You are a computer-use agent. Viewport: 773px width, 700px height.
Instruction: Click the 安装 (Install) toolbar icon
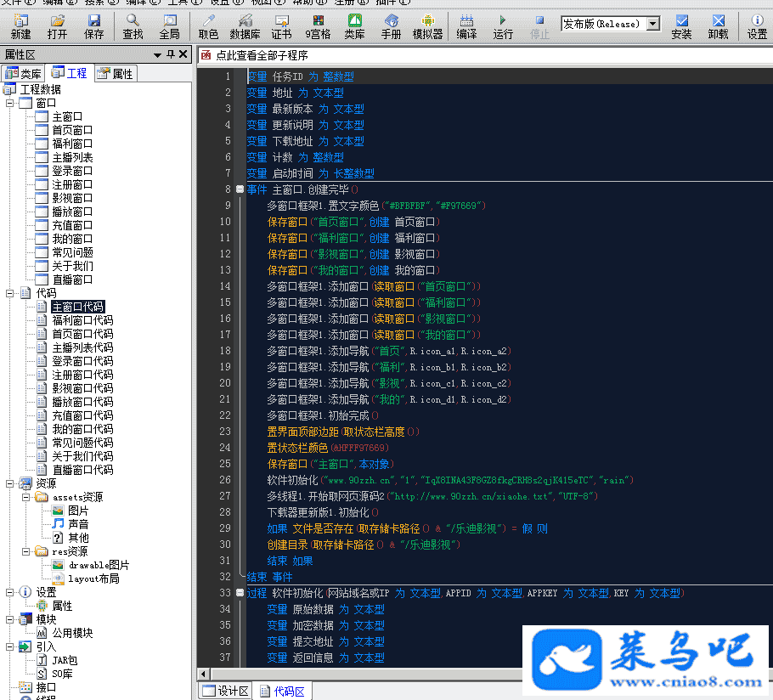point(681,26)
